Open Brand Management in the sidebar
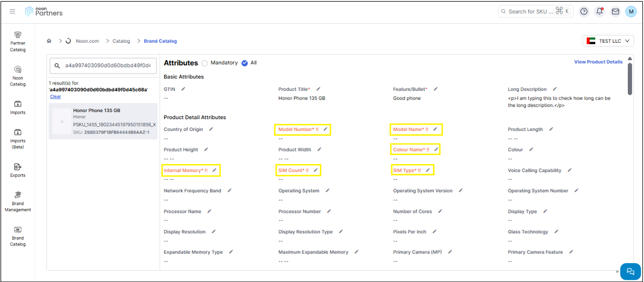Image resolution: width=644 pixels, height=282 pixels. tap(18, 201)
